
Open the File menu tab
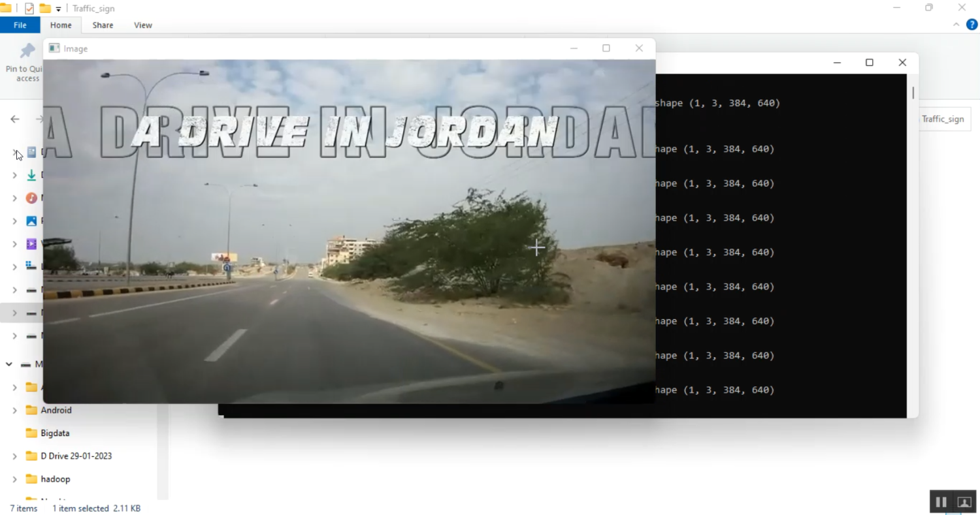[20, 25]
